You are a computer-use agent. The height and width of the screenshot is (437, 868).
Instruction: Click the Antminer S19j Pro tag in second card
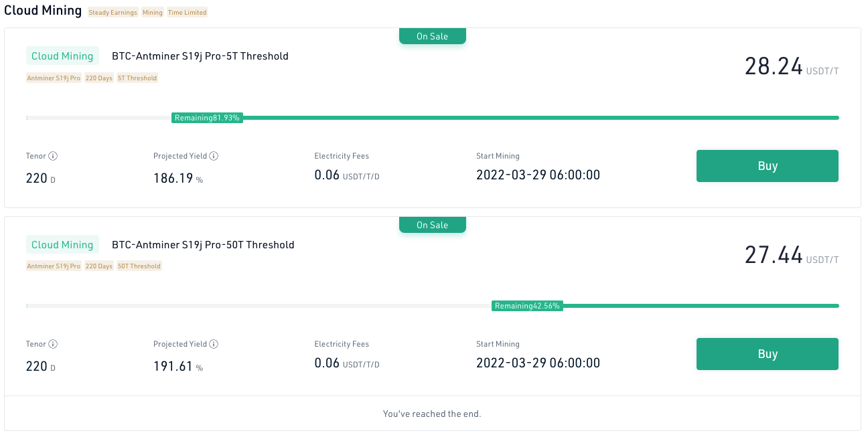[54, 266]
